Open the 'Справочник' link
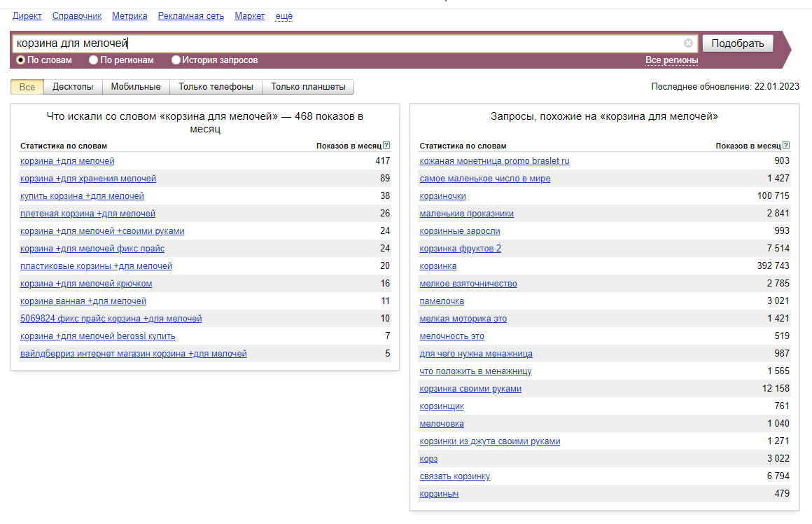The image size is (812, 524). (76, 16)
